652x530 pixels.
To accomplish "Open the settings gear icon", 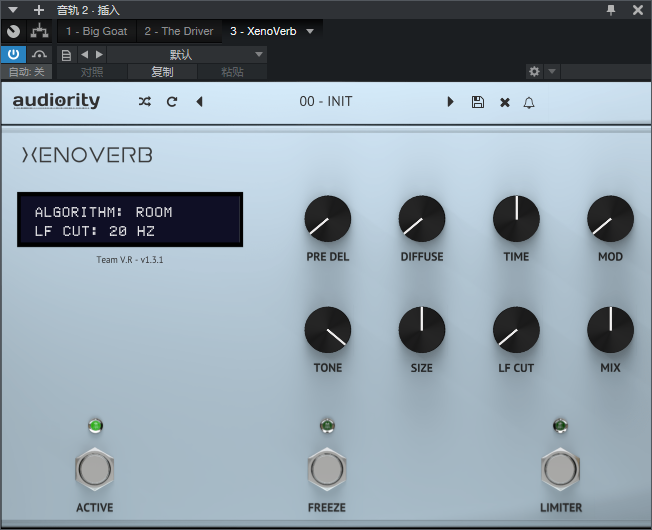I will tap(534, 71).
